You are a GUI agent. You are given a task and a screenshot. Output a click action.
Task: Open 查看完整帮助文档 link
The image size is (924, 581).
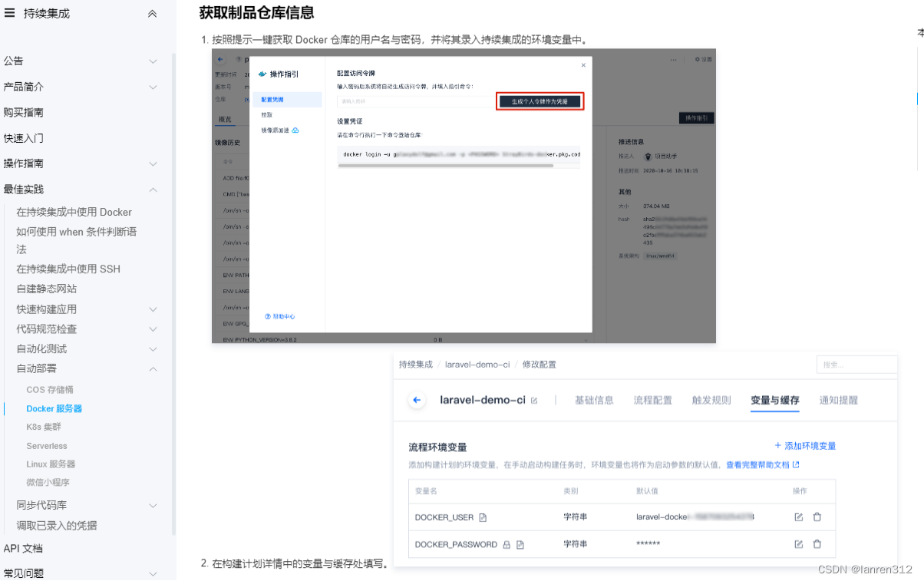[763, 464]
